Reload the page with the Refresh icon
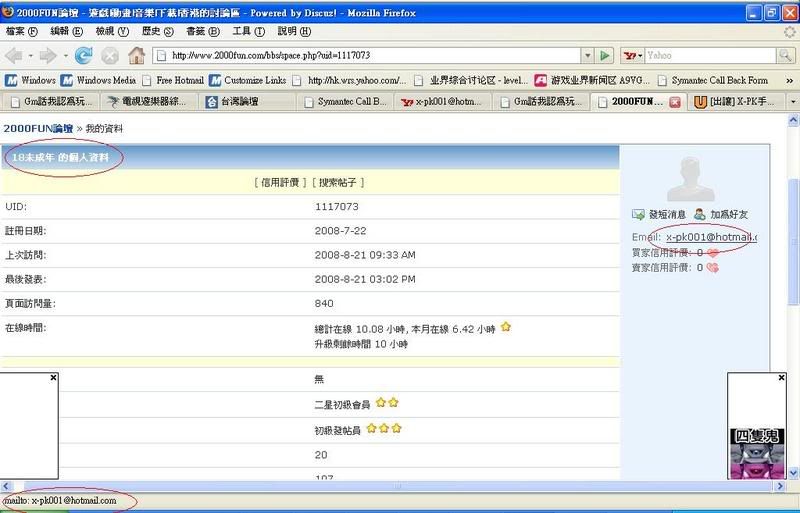This screenshot has height=513, width=800. click(84, 55)
